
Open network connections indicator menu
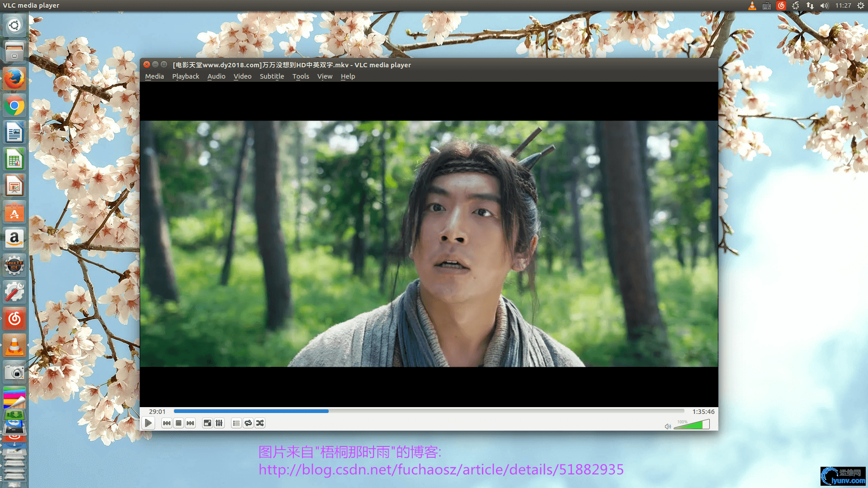click(x=810, y=5)
